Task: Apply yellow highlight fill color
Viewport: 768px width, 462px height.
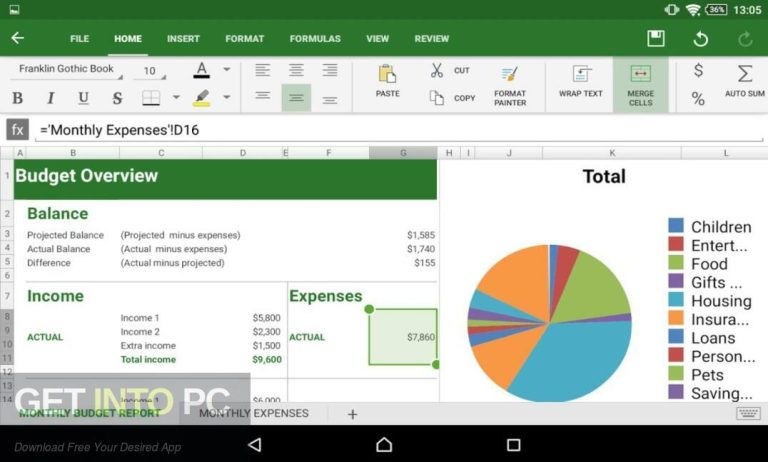Action: coord(201,97)
